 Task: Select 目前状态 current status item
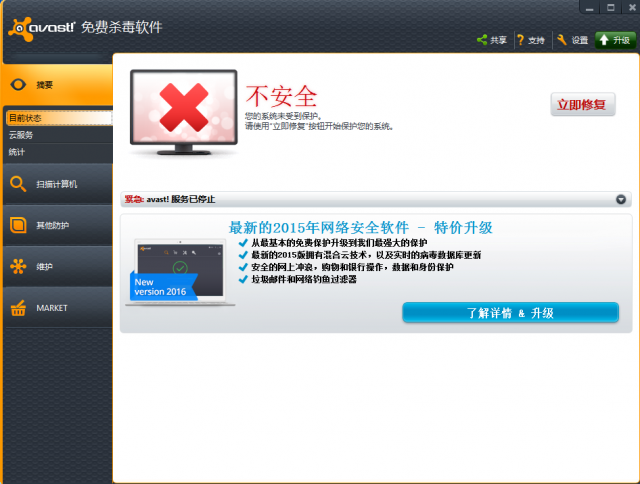(59, 118)
